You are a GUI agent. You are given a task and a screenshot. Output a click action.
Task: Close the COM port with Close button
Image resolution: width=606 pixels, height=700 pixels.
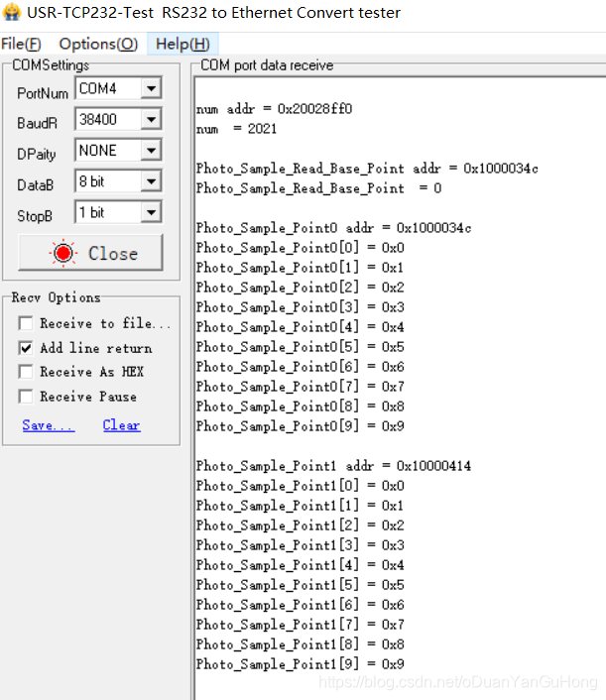pyautogui.click(x=90, y=253)
